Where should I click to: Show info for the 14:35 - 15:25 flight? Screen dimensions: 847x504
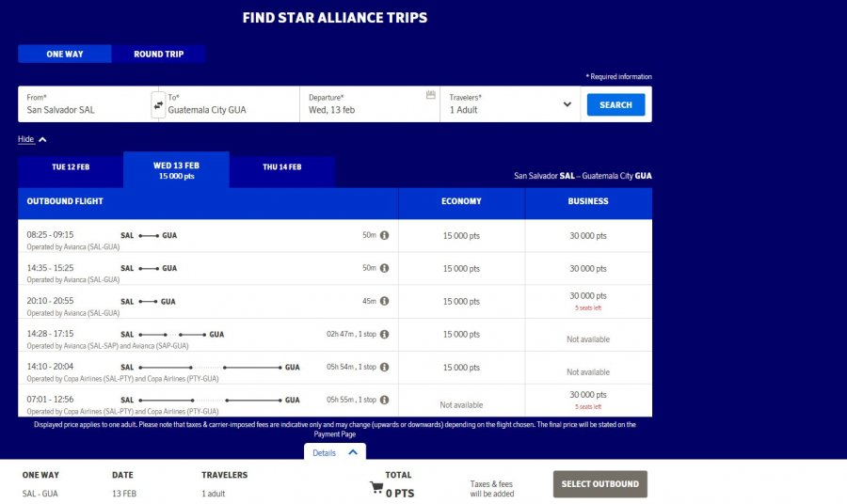click(x=384, y=268)
